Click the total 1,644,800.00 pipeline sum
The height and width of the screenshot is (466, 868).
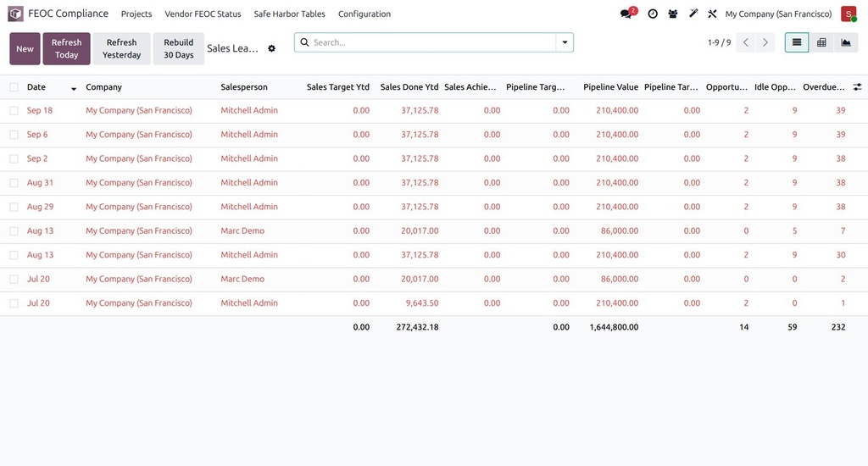(614, 327)
